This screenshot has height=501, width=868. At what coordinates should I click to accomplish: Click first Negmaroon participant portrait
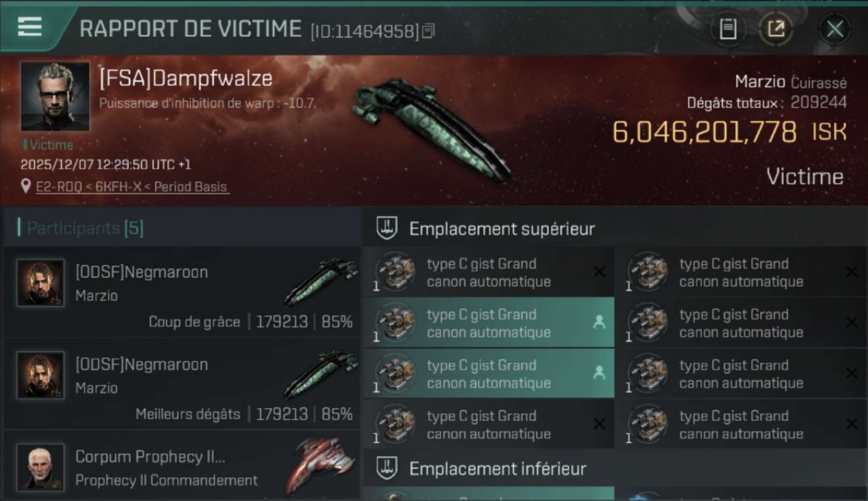coord(41,283)
